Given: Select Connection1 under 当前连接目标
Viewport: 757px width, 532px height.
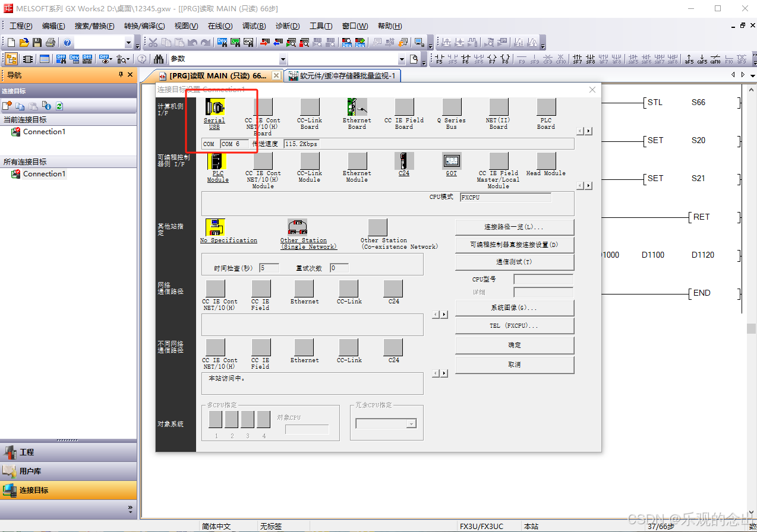Looking at the screenshot, I should [44, 132].
